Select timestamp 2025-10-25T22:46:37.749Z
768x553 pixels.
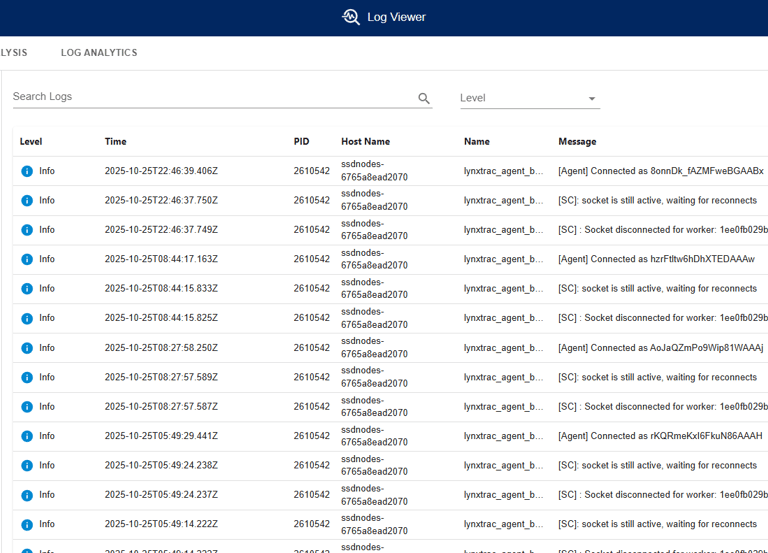[161, 230]
